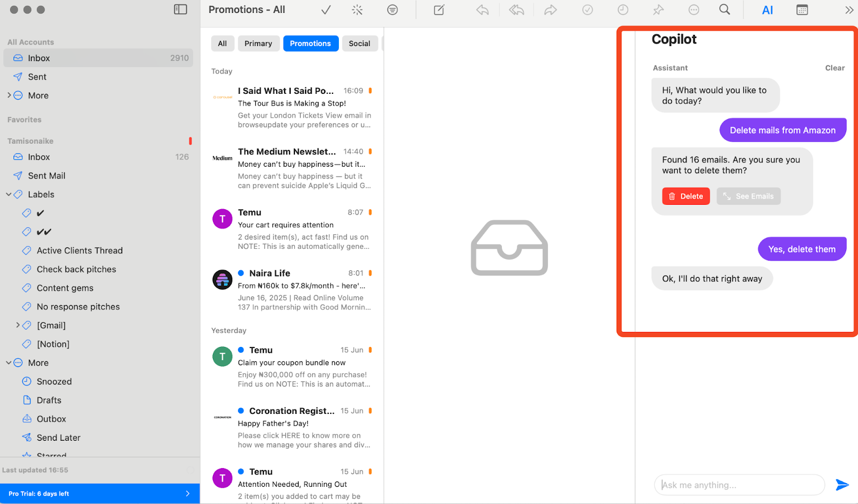
Task: Open the Check back pitches label
Action: pos(76,269)
